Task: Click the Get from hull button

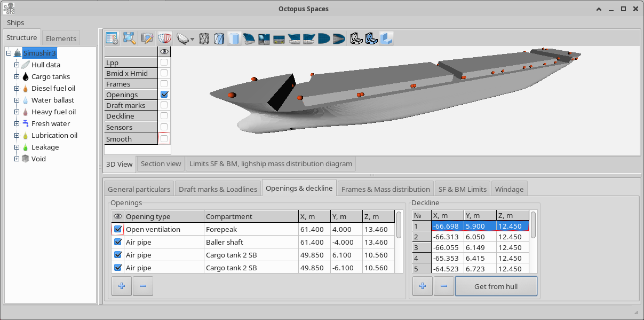Action: [496, 286]
